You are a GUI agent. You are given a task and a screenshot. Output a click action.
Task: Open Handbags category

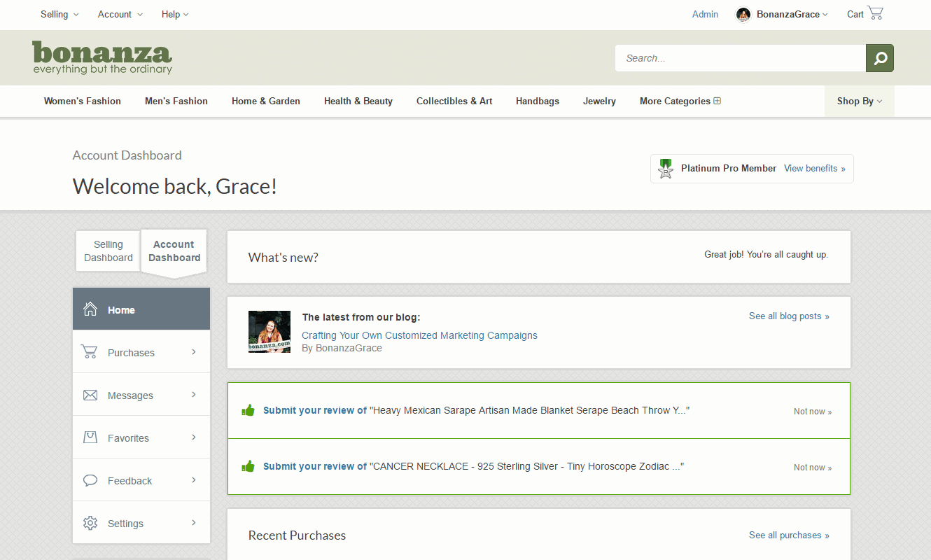click(x=538, y=101)
